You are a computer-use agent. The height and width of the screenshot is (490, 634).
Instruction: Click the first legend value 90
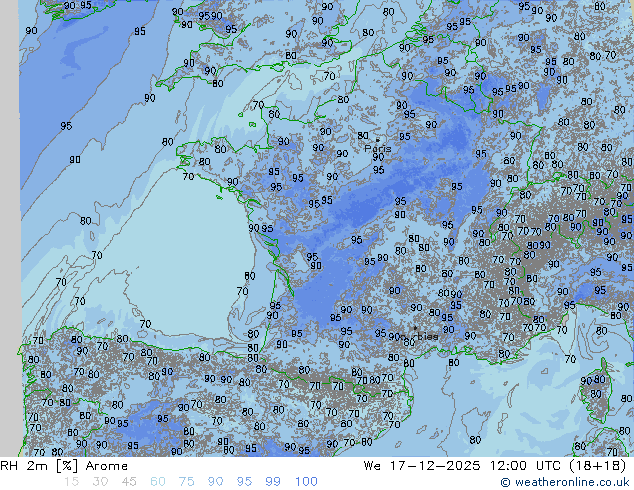[216, 482]
